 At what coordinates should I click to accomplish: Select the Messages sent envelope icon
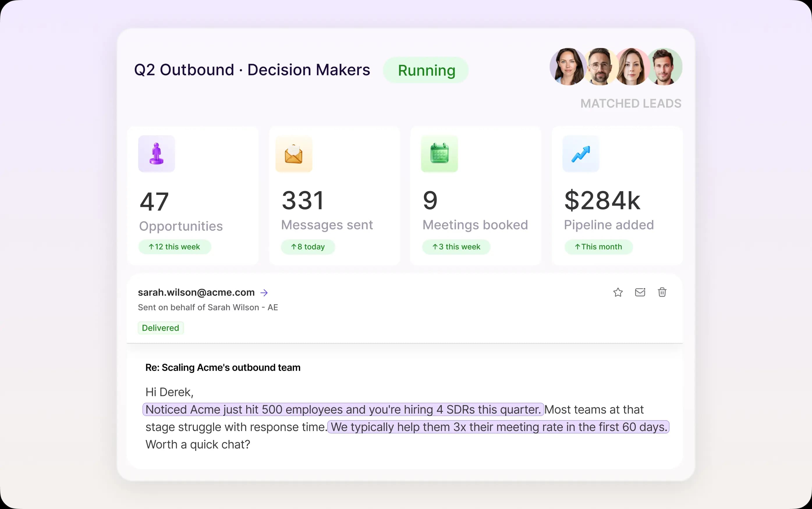click(294, 154)
